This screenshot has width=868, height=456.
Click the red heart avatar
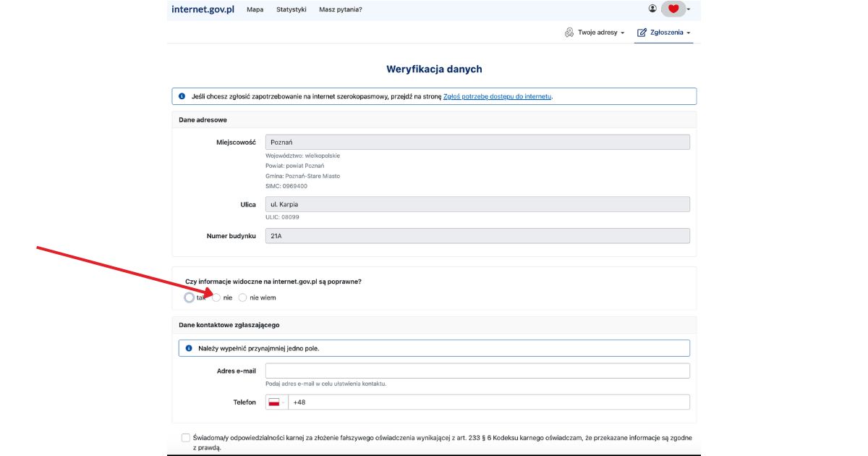673,9
